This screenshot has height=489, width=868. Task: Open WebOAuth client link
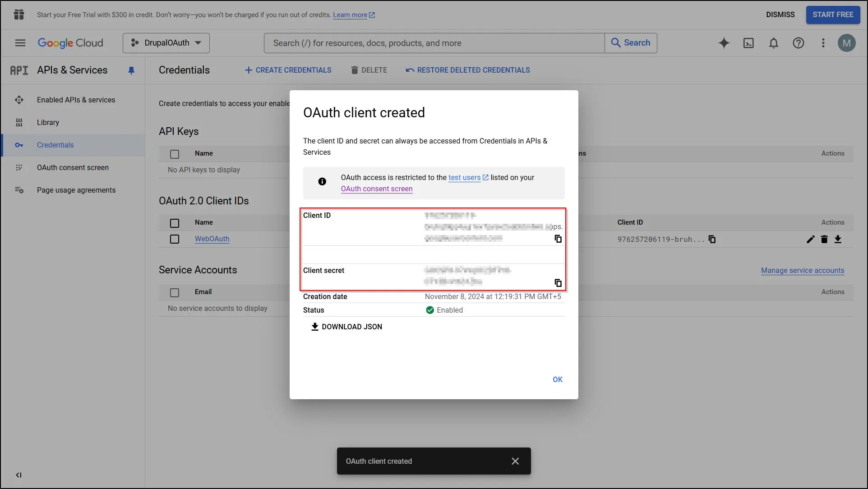point(212,239)
